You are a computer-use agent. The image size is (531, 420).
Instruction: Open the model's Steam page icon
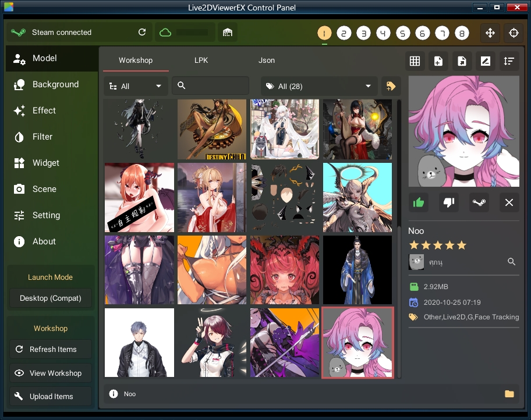(x=479, y=202)
